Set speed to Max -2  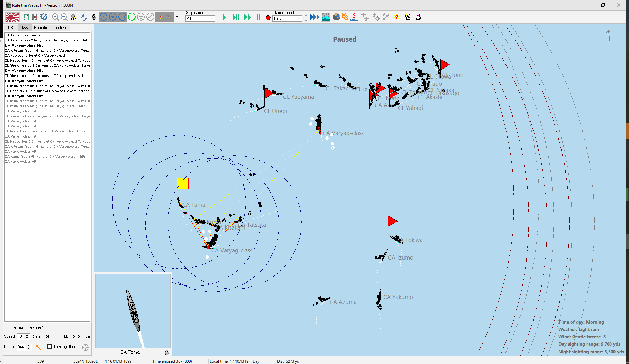pos(70,337)
